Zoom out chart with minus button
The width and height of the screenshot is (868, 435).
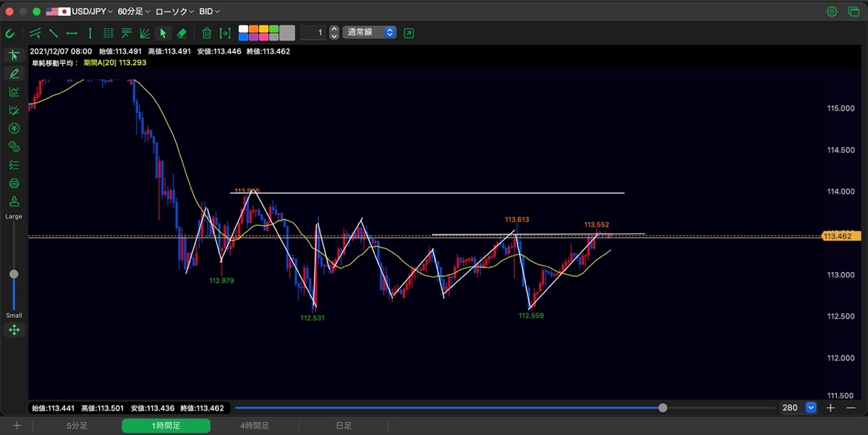(850, 407)
